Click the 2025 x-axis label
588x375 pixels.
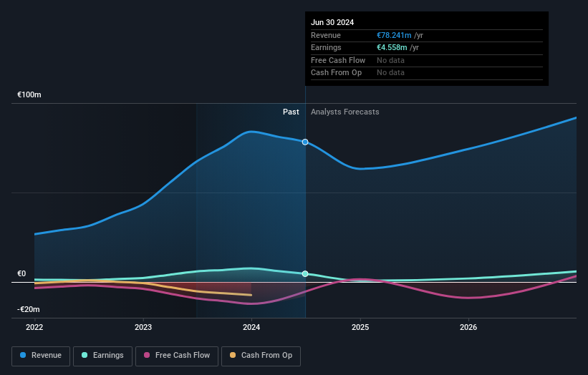[360, 327]
